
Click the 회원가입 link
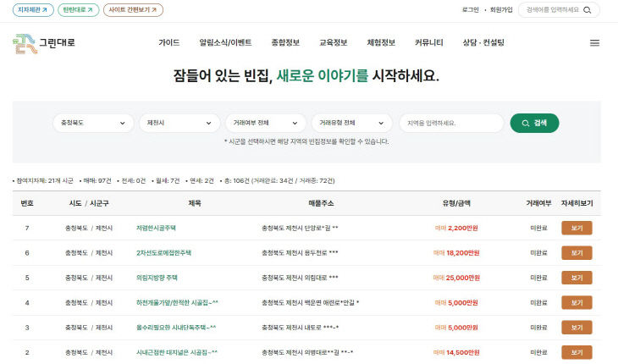pyautogui.click(x=501, y=10)
